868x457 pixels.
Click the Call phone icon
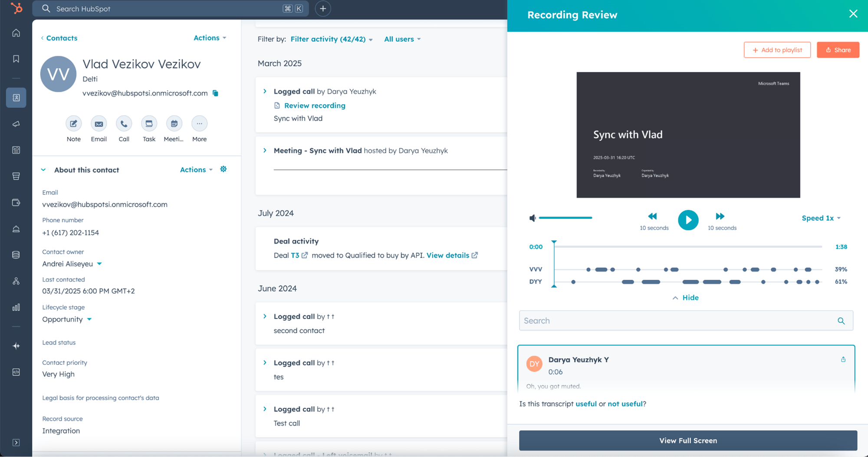[x=124, y=124]
